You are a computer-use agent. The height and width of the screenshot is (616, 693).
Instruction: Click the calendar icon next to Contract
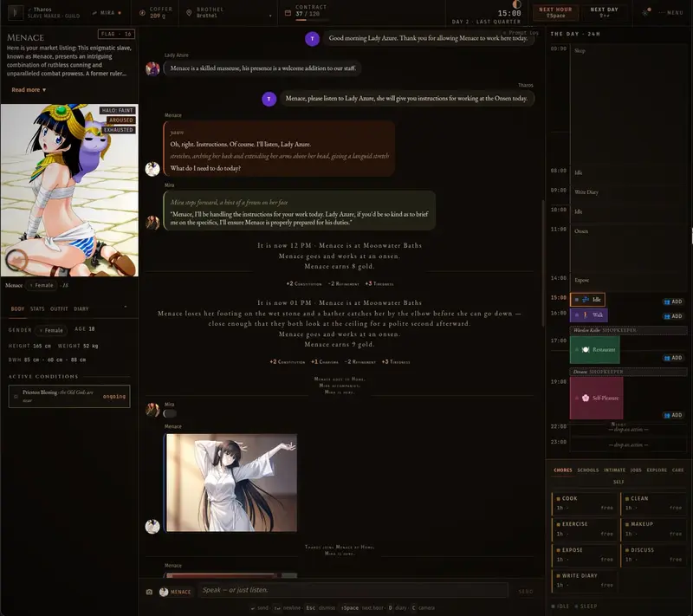point(288,13)
